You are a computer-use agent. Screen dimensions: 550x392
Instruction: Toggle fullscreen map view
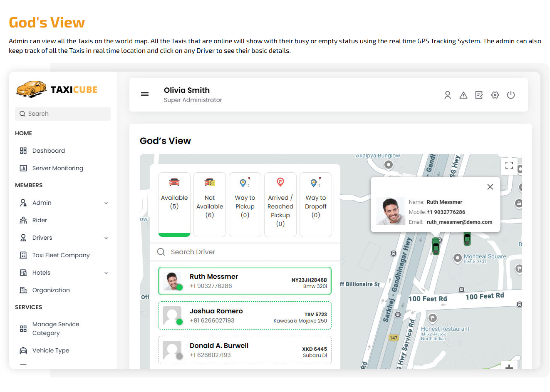(x=509, y=166)
